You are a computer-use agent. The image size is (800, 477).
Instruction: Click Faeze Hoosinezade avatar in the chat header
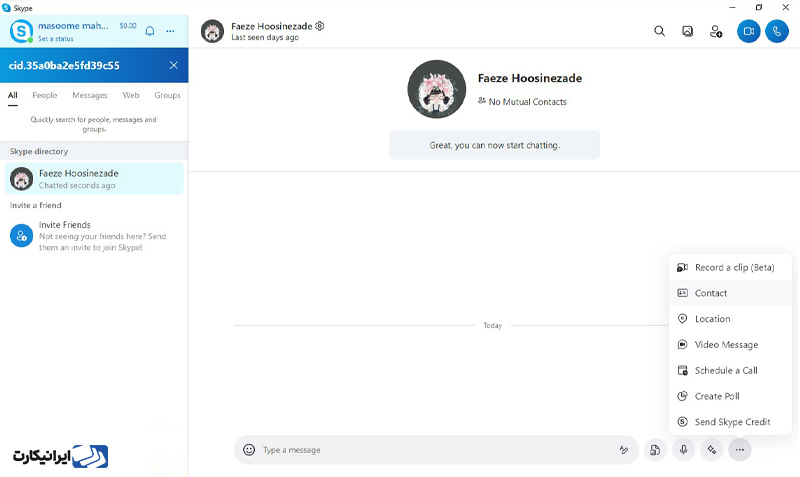(x=212, y=31)
